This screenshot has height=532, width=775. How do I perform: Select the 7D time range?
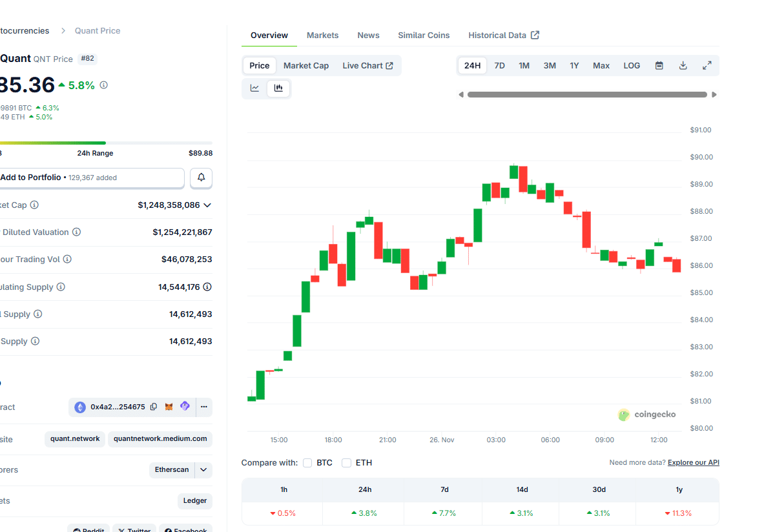click(x=499, y=66)
